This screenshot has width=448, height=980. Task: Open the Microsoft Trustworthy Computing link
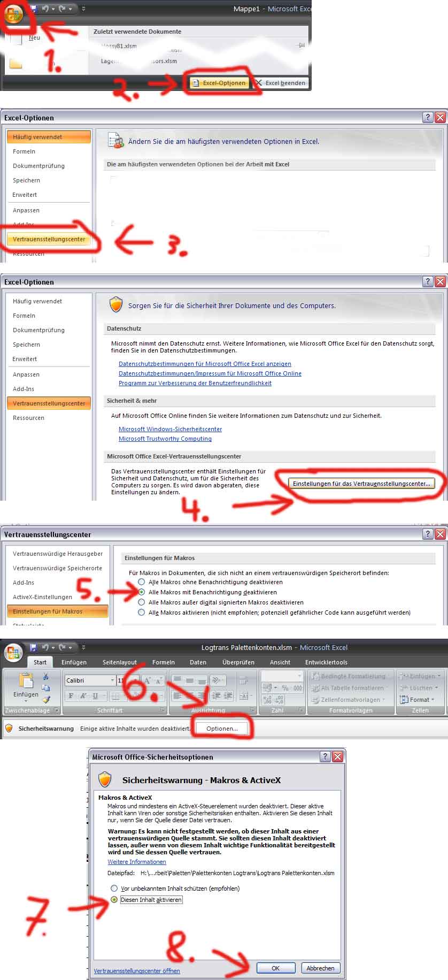(165, 439)
